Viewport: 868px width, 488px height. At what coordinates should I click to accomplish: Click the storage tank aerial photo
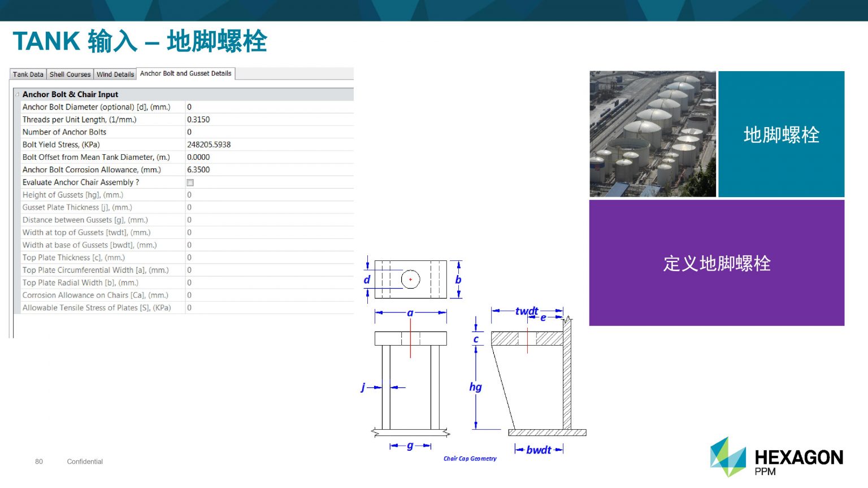point(653,134)
